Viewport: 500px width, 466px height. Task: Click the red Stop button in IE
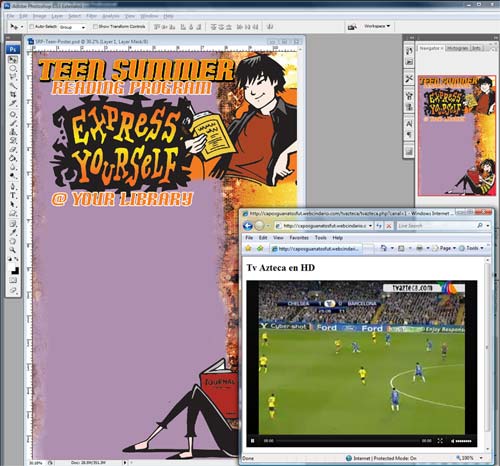coord(389,226)
